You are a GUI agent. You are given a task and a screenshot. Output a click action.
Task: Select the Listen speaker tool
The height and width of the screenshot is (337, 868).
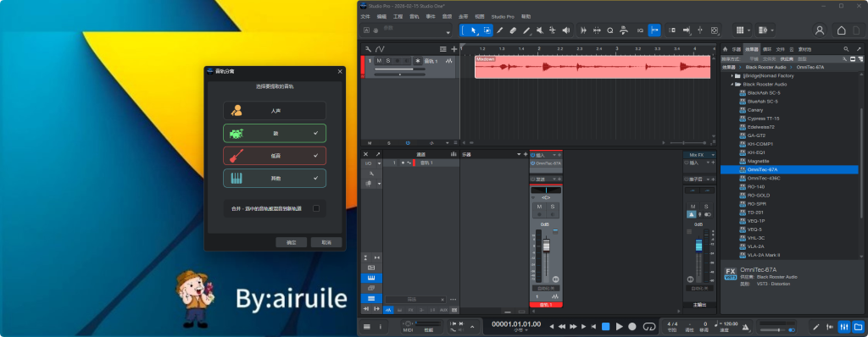565,30
